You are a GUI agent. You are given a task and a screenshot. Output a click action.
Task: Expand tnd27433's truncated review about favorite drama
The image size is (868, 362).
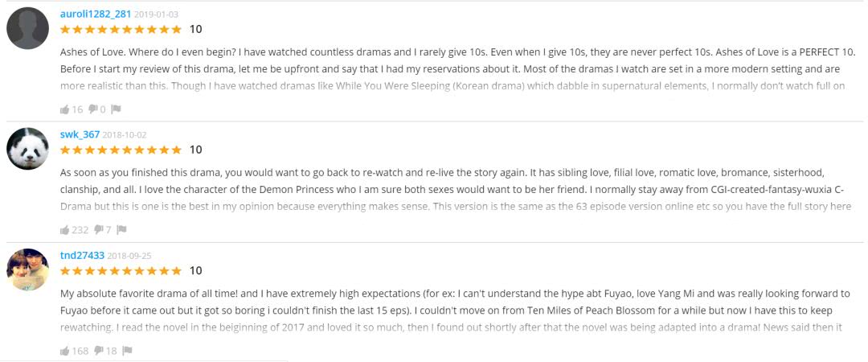[455, 327]
